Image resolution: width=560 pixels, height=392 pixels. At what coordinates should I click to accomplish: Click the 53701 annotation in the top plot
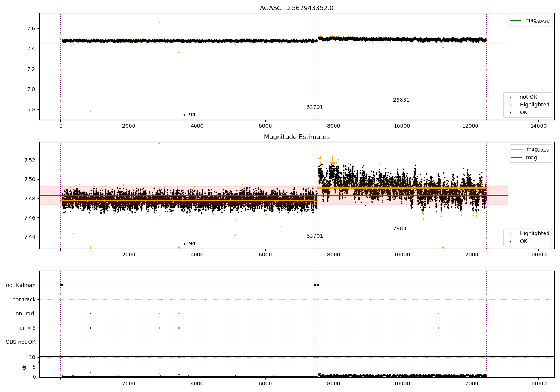[315, 108]
